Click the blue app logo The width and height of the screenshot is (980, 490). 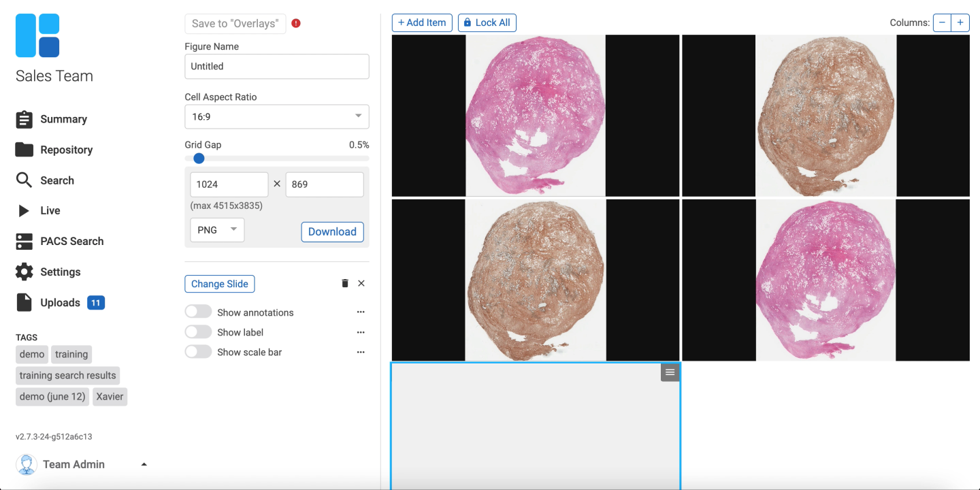(37, 35)
